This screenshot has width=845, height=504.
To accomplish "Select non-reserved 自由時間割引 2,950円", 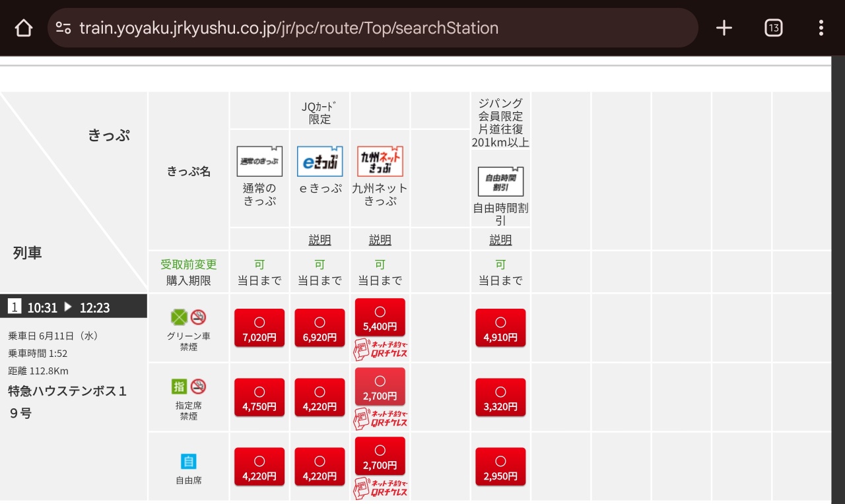I will (500, 467).
